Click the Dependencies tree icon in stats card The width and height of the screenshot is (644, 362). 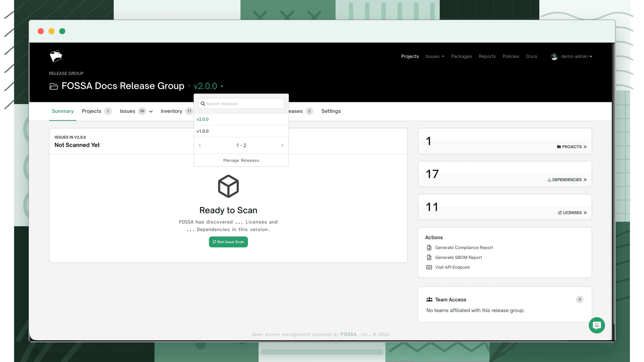click(549, 180)
